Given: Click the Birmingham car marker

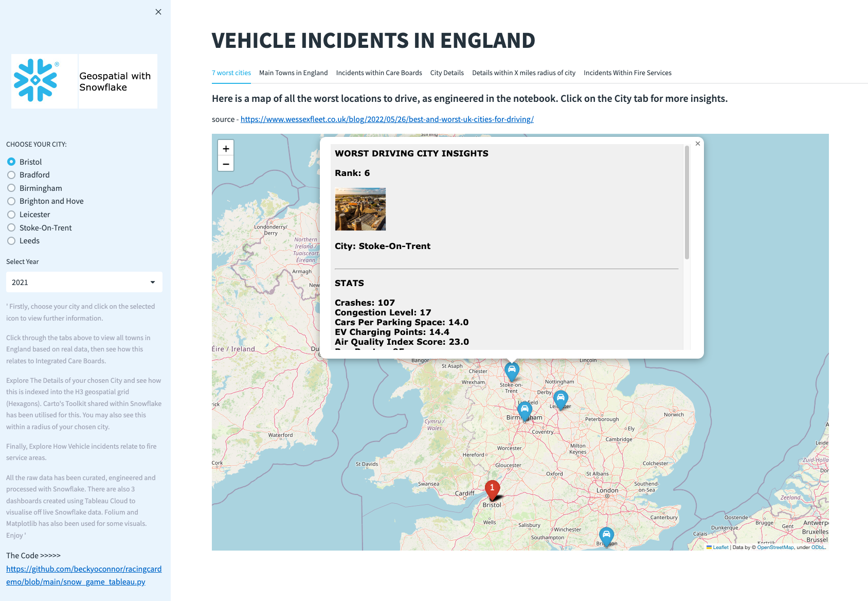Looking at the screenshot, I should click(525, 411).
